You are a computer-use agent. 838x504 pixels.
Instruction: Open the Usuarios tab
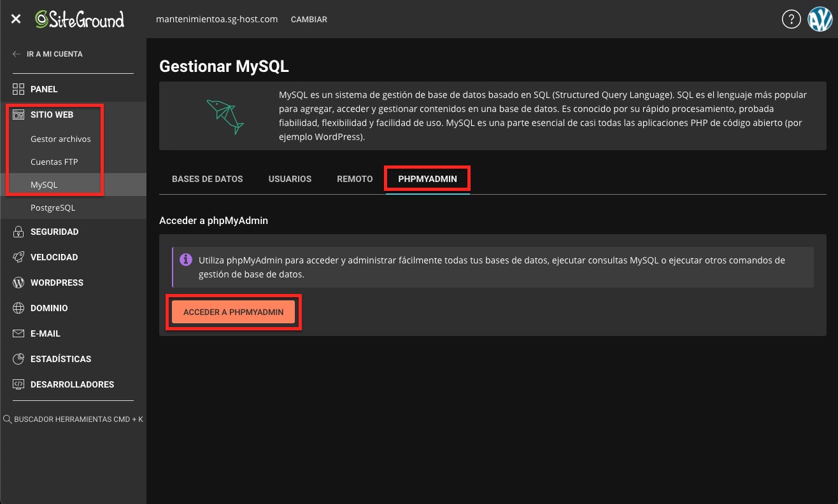click(x=290, y=179)
